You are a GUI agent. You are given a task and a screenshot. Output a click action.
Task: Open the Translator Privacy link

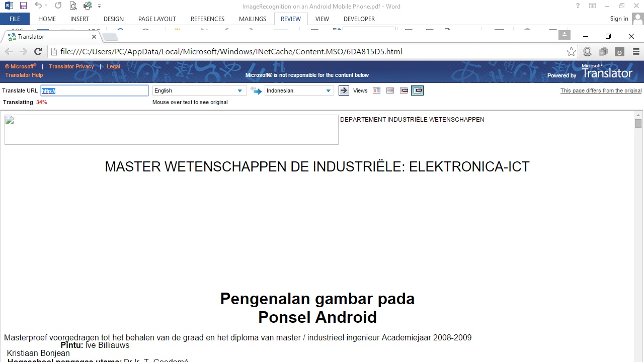pos(71,66)
